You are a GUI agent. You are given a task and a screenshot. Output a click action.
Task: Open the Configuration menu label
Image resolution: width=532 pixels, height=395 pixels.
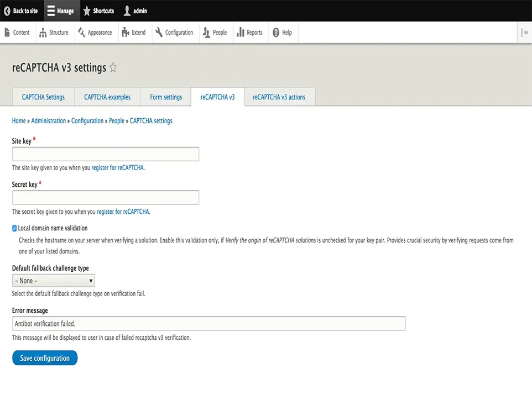(179, 33)
